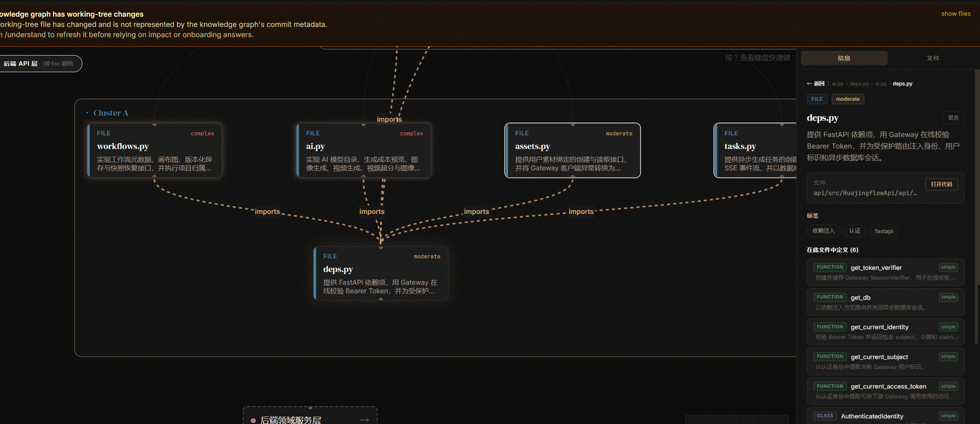Click the fastapi tag

(884, 231)
